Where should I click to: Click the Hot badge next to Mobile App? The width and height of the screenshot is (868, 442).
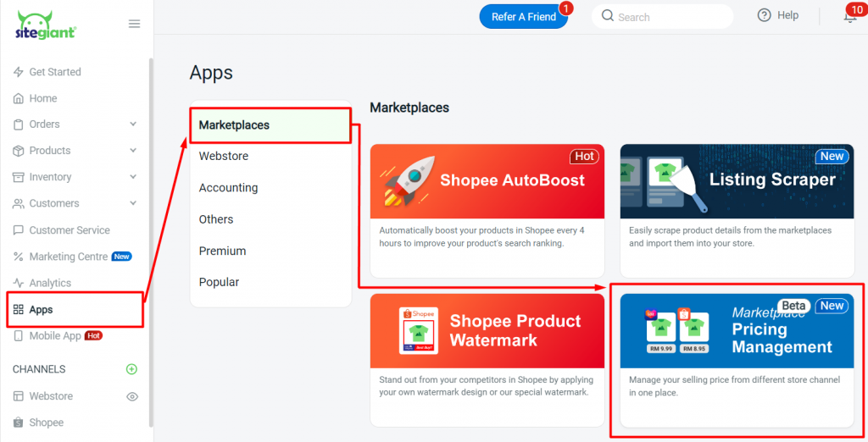(x=93, y=336)
